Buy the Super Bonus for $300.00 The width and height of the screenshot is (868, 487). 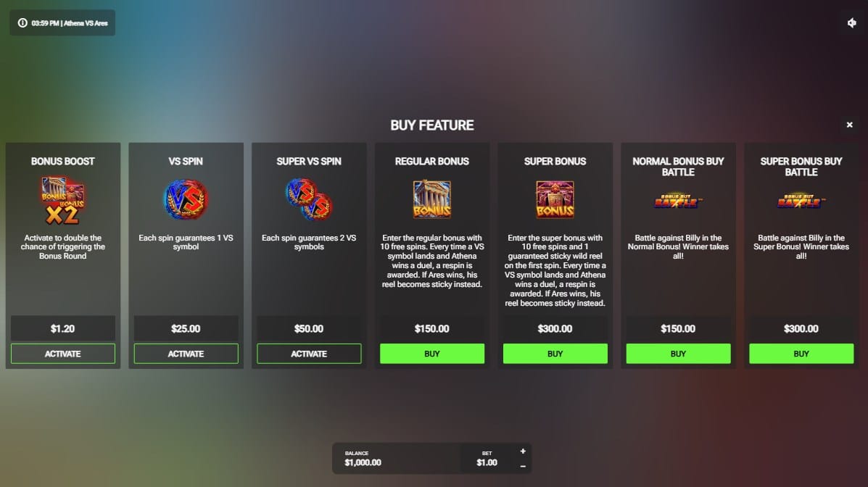point(555,354)
